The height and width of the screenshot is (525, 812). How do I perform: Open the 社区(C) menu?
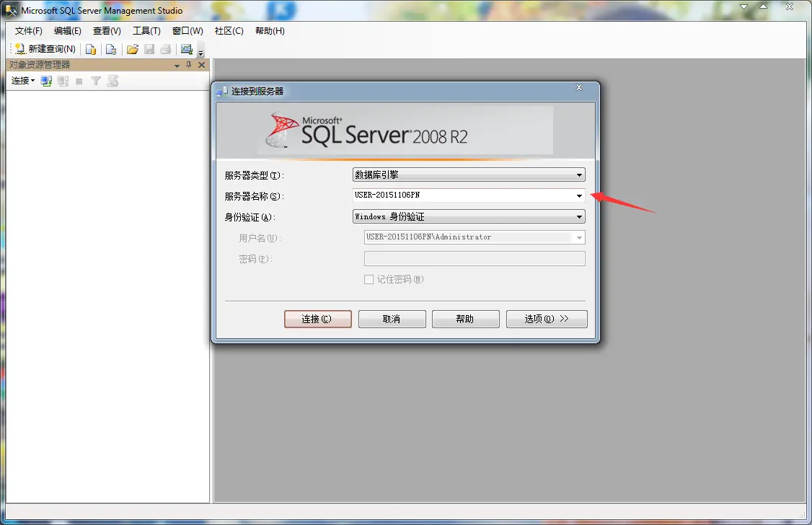[229, 31]
